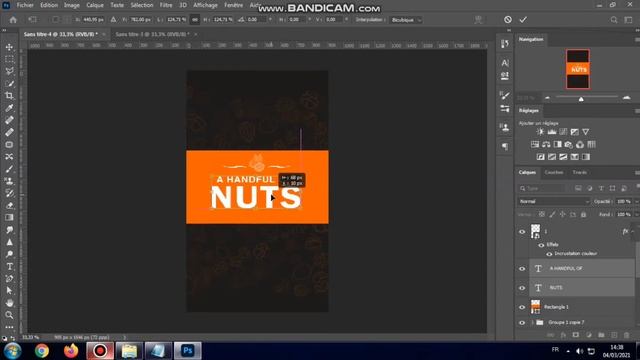Click the rotation angle input field
Image resolution: width=640 pixels, height=360 pixels.
coord(256,20)
